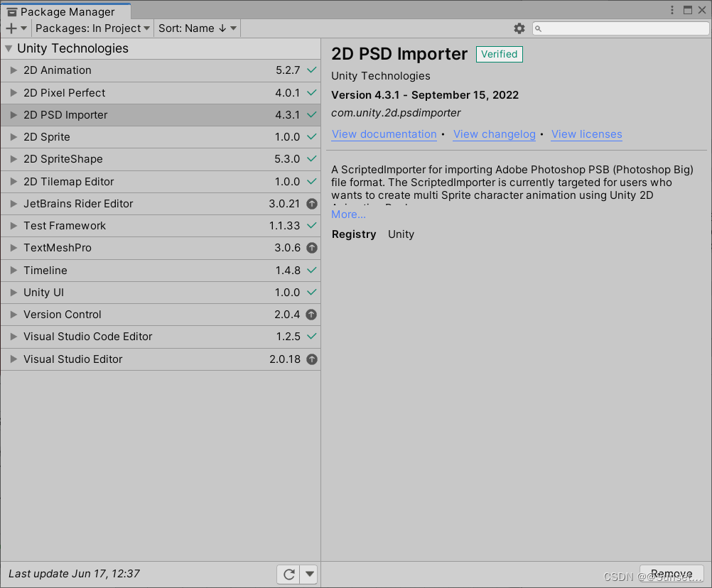Expand the Visual Studio Editor versions
Image resolution: width=712 pixels, height=588 pixels.
point(14,359)
